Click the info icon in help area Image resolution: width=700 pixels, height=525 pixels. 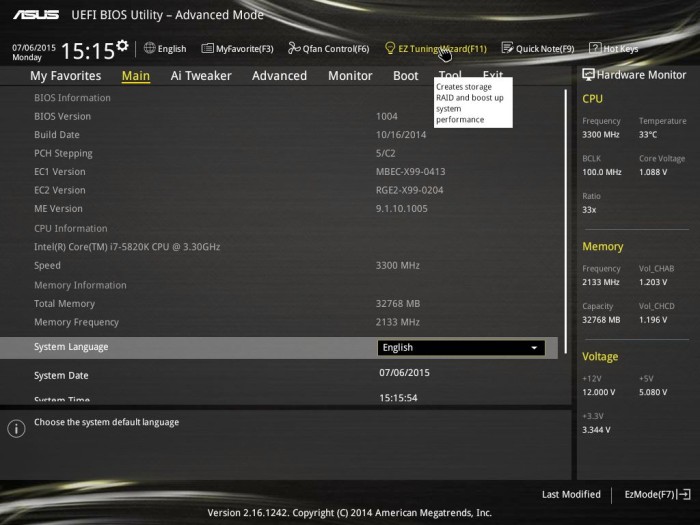(x=17, y=429)
